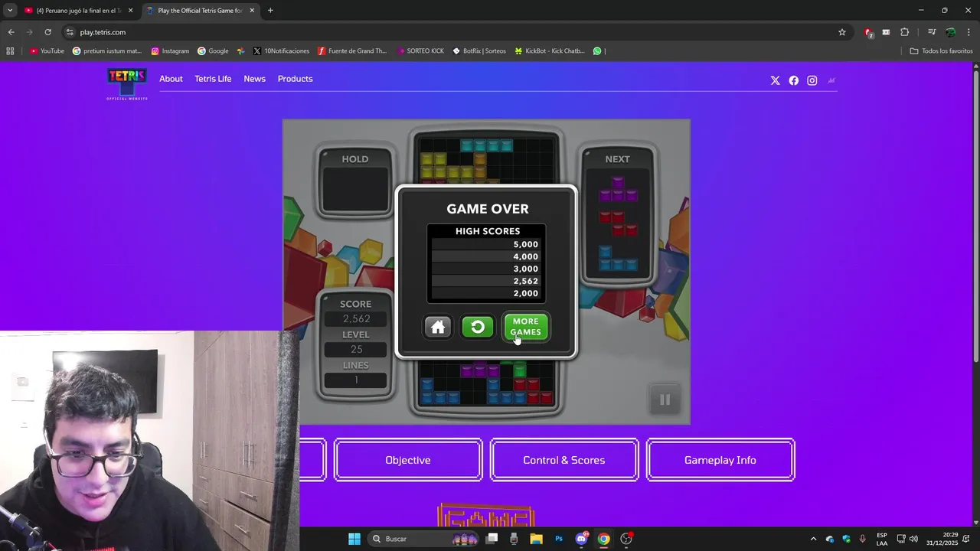Open the About menu item
The height and width of the screenshot is (551, 980).
(171, 79)
